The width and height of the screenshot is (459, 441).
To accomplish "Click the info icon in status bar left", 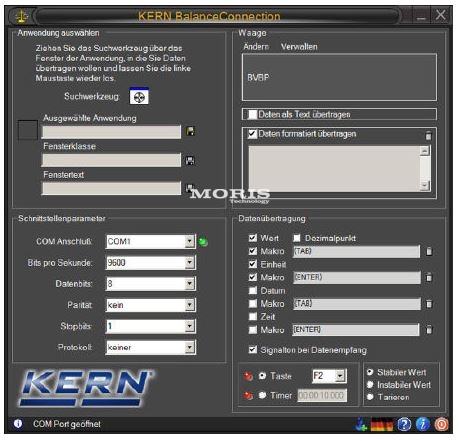I will click(x=18, y=424).
